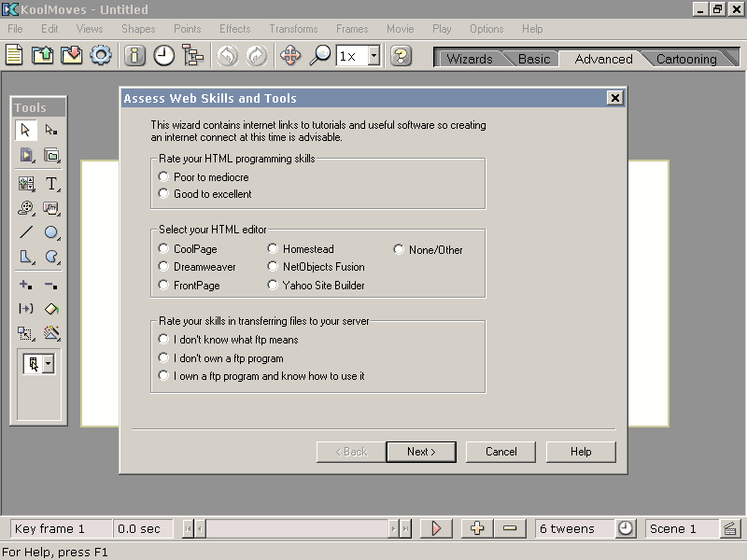Click the New file toolbar icon
The height and width of the screenshot is (560, 747).
tap(14, 55)
